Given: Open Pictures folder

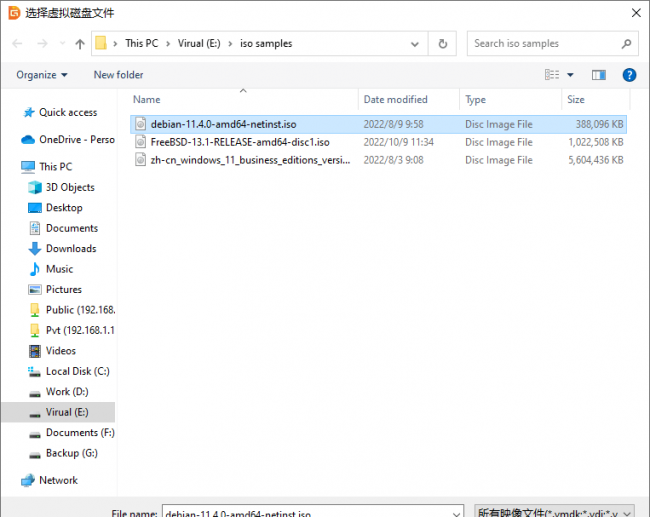Looking at the screenshot, I should click(64, 289).
